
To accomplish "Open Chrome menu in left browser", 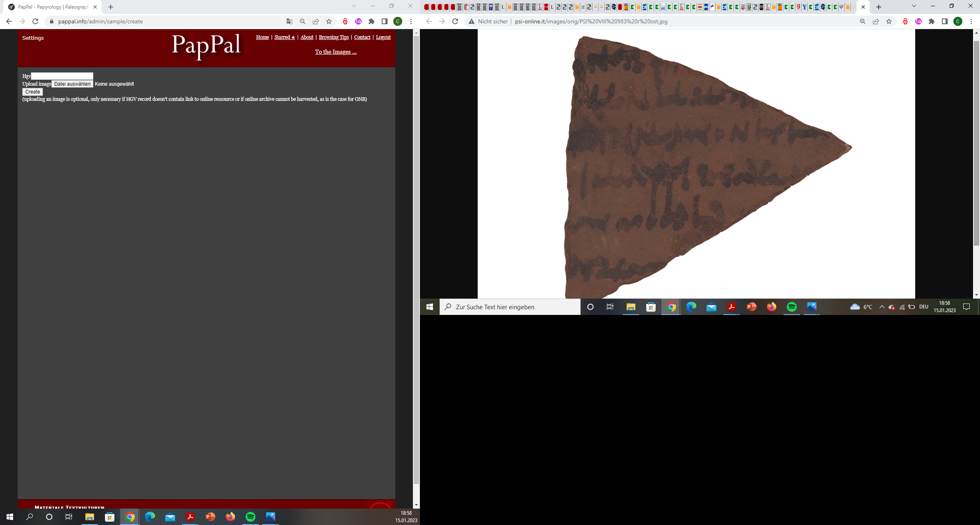I will pyautogui.click(x=411, y=21).
